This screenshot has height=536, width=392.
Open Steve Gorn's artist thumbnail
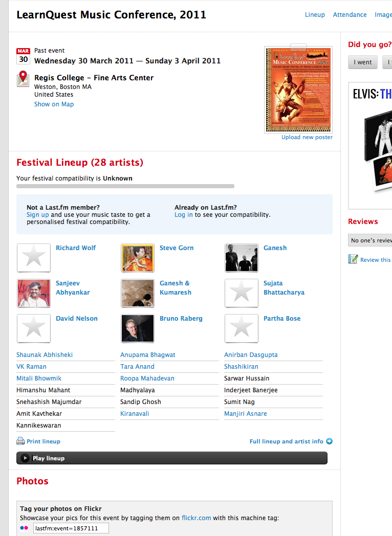[138, 257]
